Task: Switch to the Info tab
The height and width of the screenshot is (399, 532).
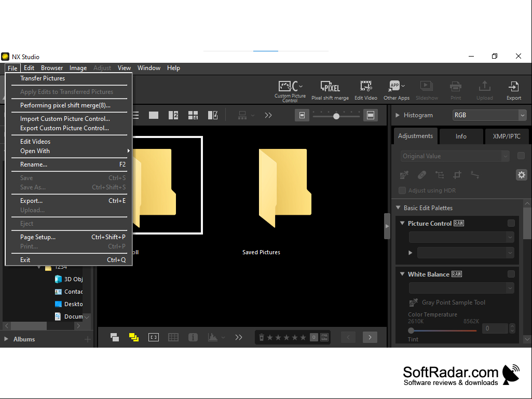Action: [461, 136]
